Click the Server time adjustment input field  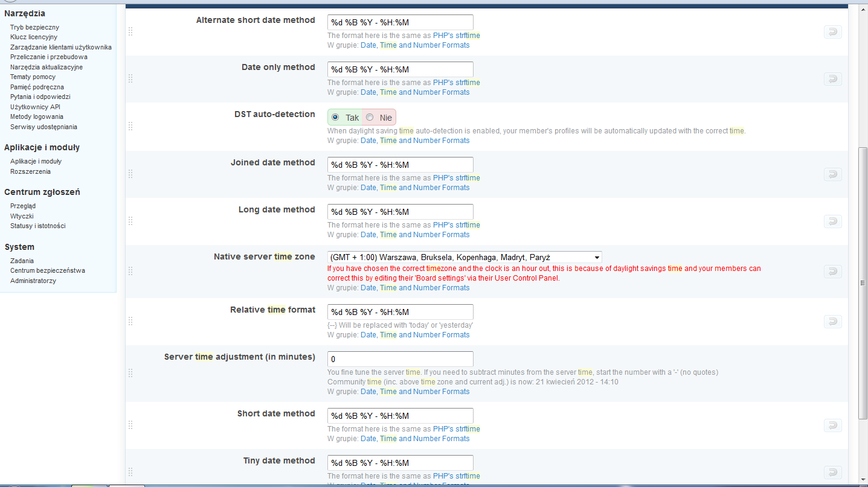click(400, 359)
